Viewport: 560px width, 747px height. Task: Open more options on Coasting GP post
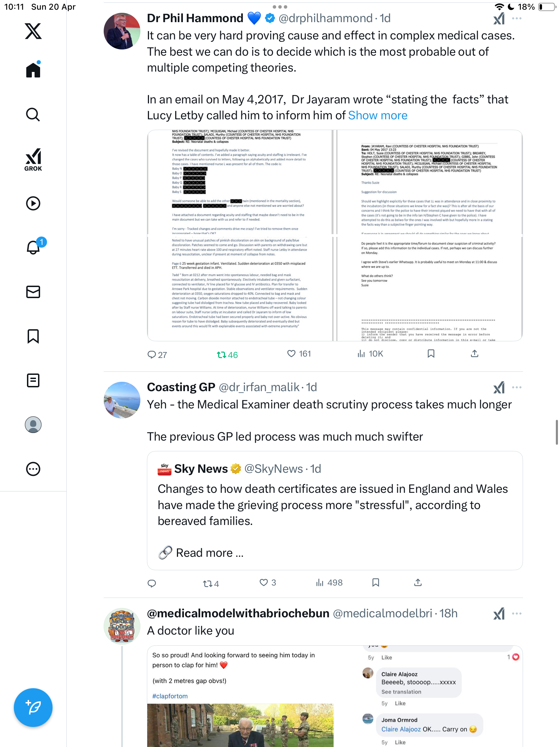pyautogui.click(x=517, y=387)
